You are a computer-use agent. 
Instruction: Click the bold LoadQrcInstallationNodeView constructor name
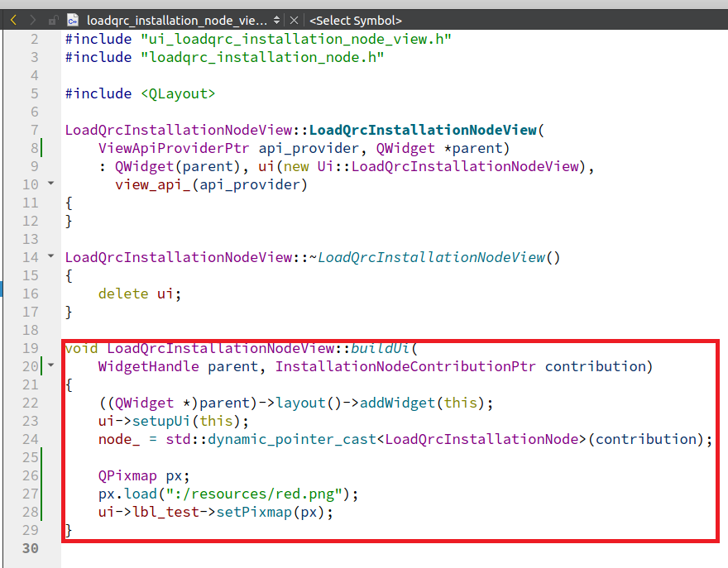(x=423, y=130)
